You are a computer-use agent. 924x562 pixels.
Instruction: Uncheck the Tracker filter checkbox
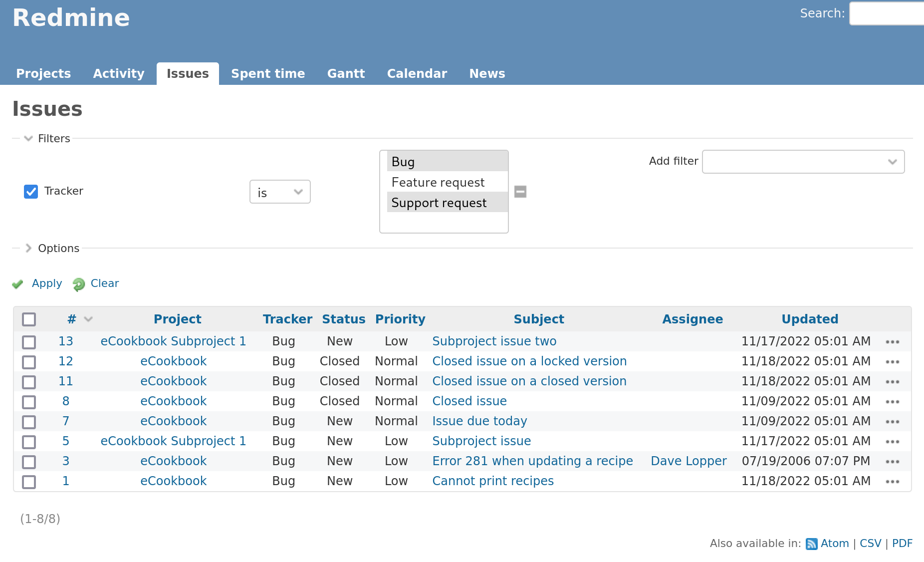click(31, 192)
